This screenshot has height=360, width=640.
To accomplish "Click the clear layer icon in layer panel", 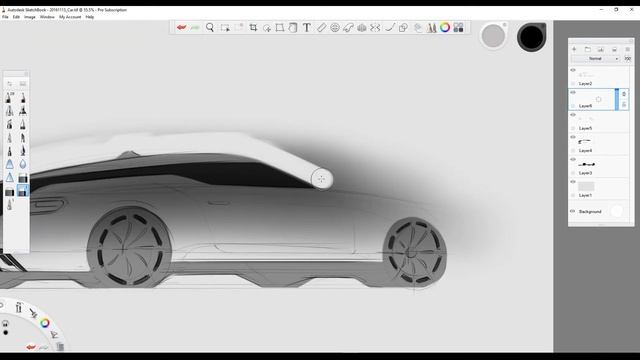I will [614, 49].
